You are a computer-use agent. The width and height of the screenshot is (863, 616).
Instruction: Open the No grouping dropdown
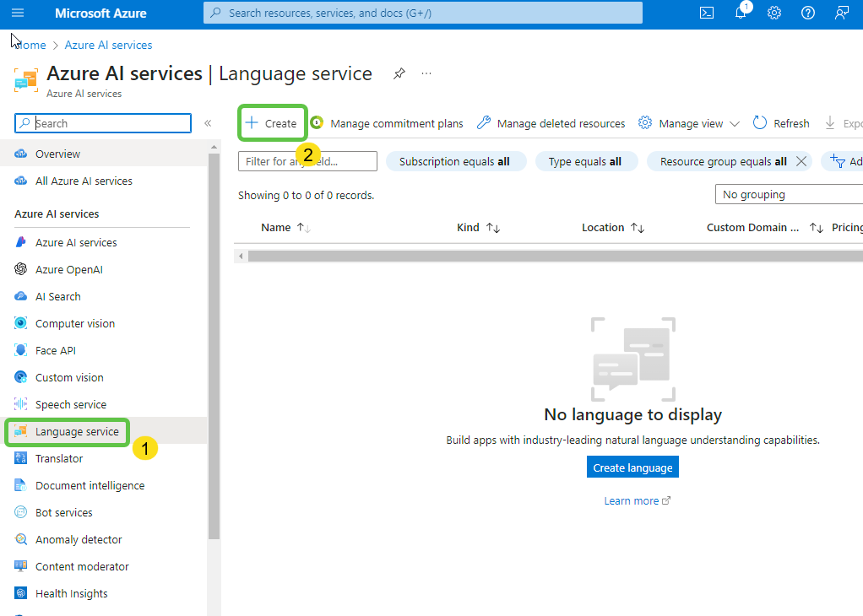click(790, 194)
